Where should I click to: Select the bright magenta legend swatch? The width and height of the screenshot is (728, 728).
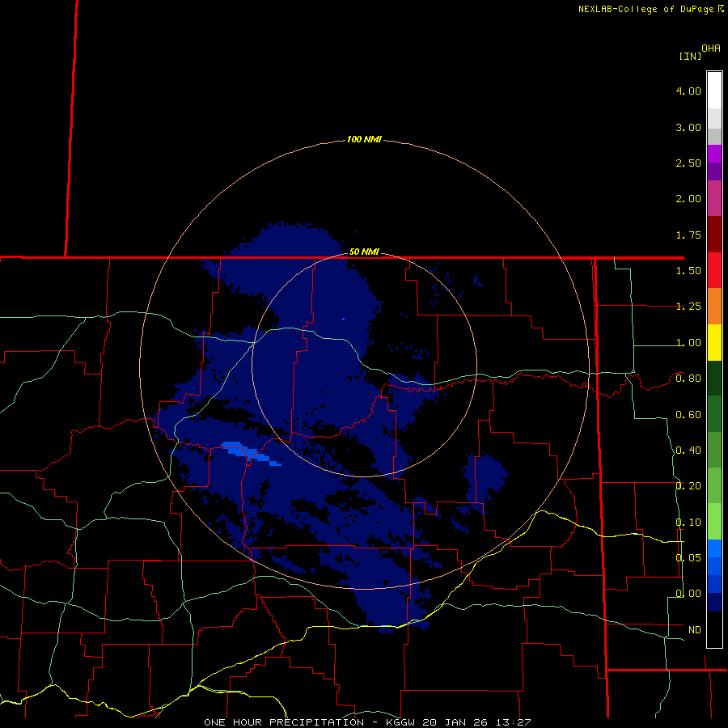point(714,154)
